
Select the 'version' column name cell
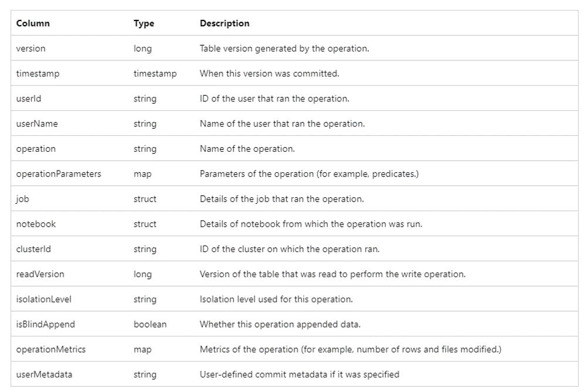click(x=30, y=49)
